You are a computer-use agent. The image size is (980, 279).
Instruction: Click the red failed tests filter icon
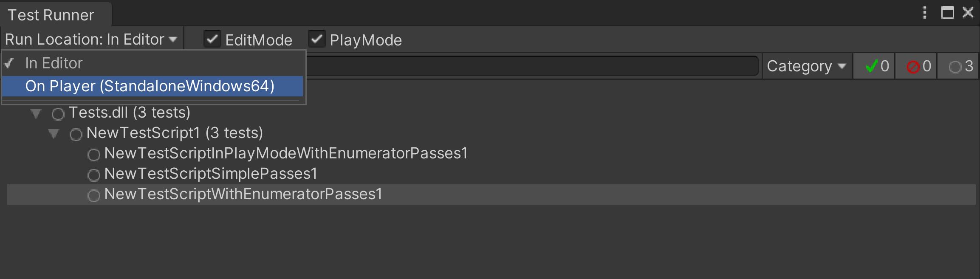[913, 67]
